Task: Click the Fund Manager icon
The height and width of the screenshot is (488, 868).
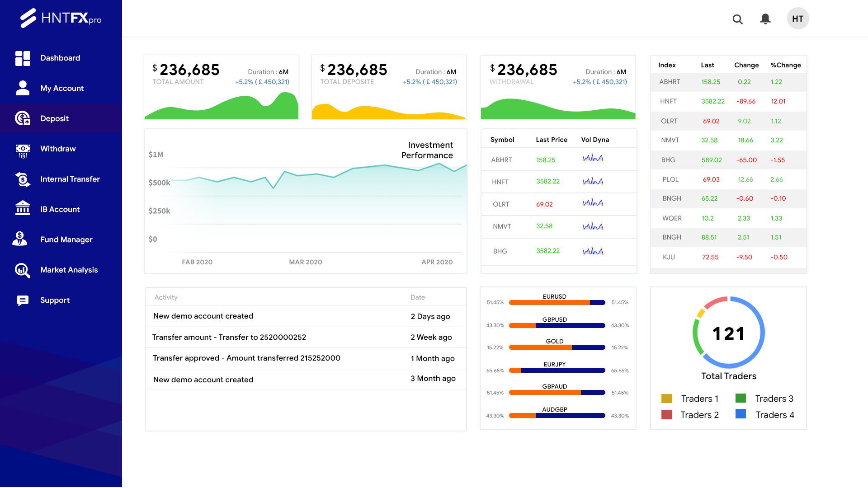Action: tap(20, 239)
